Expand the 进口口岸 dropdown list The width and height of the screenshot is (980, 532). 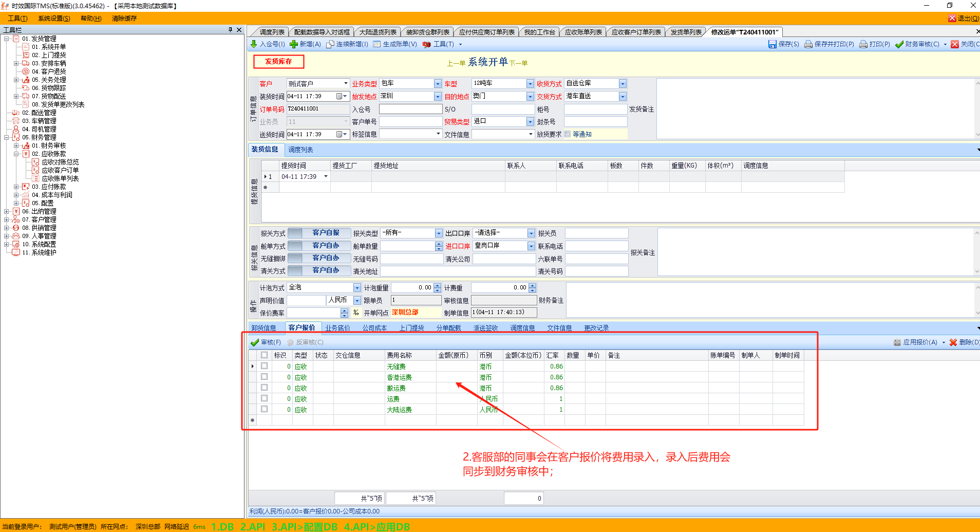coord(531,246)
